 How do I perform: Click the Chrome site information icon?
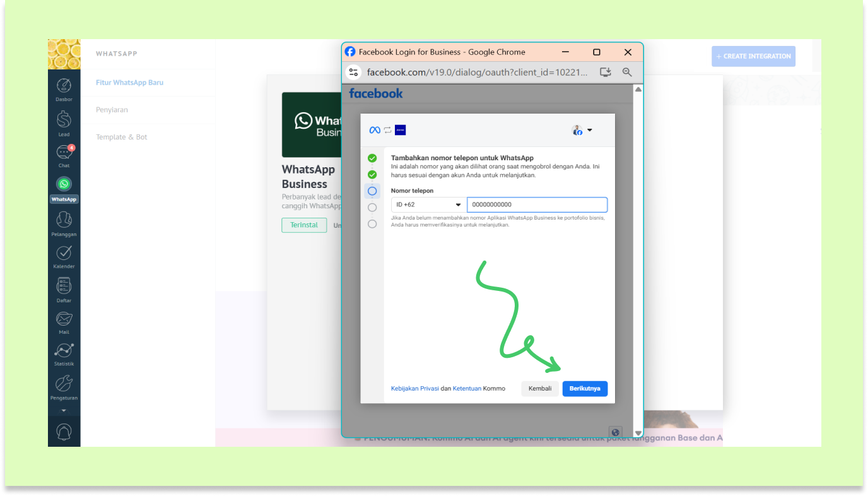pyautogui.click(x=353, y=73)
